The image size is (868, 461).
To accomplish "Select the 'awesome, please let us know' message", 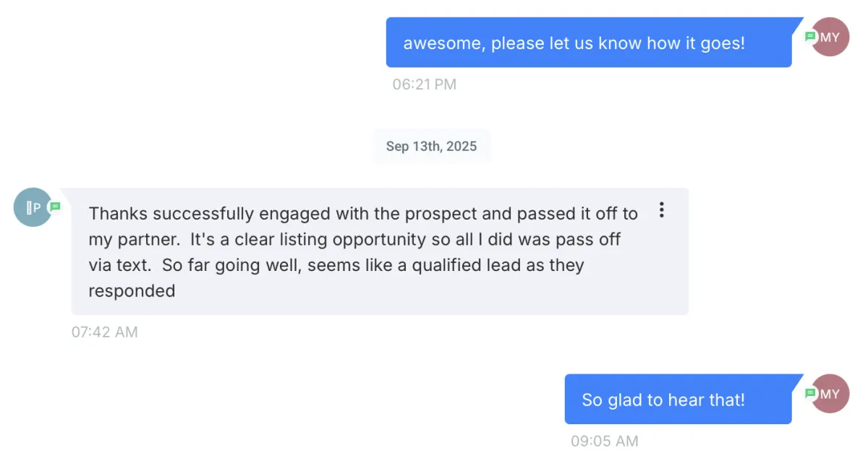I will pos(574,43).
